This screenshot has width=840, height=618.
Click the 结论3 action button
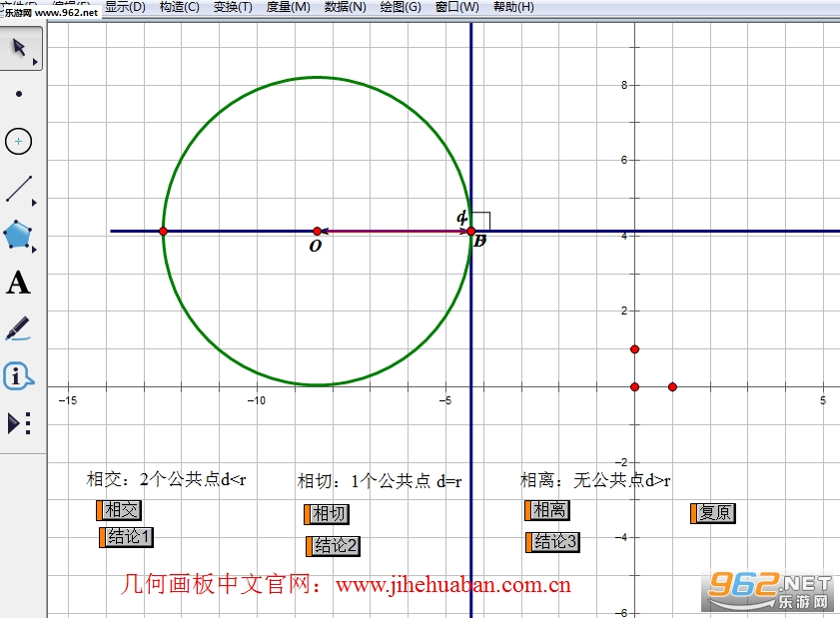tap(553, 542)
